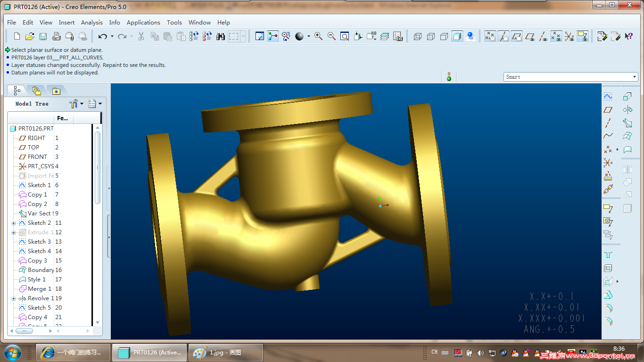The width and height of the screenshot is (644, 362).
Task: Expand the Extrude 1 tree node
Action: 14,232
